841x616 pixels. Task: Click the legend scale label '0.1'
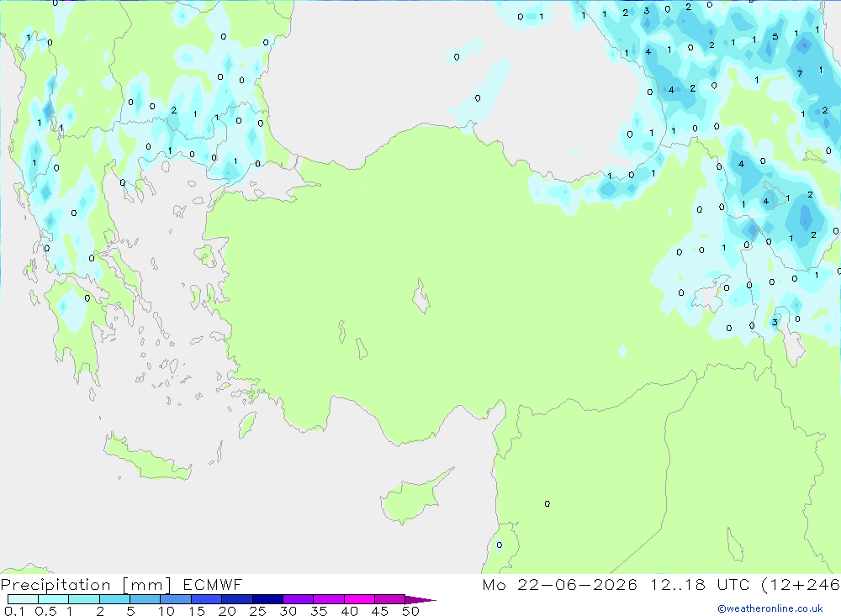point(14,611)
